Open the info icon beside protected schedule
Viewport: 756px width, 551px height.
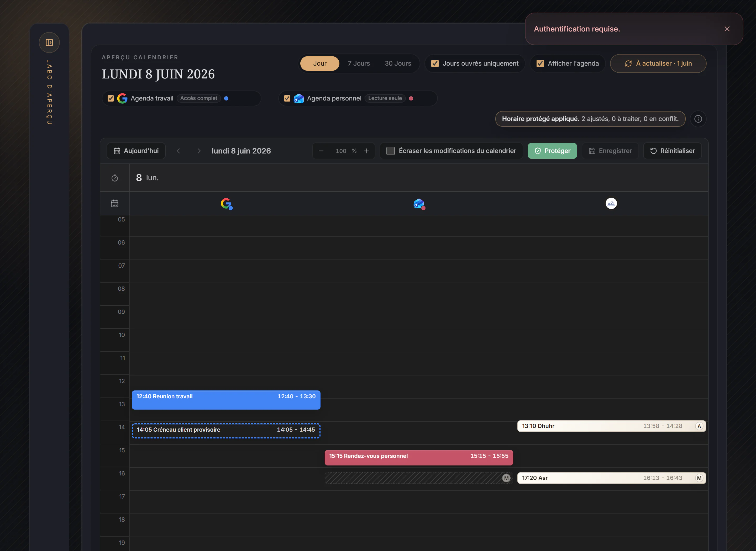pyautogui.click(x=698, y=119)
